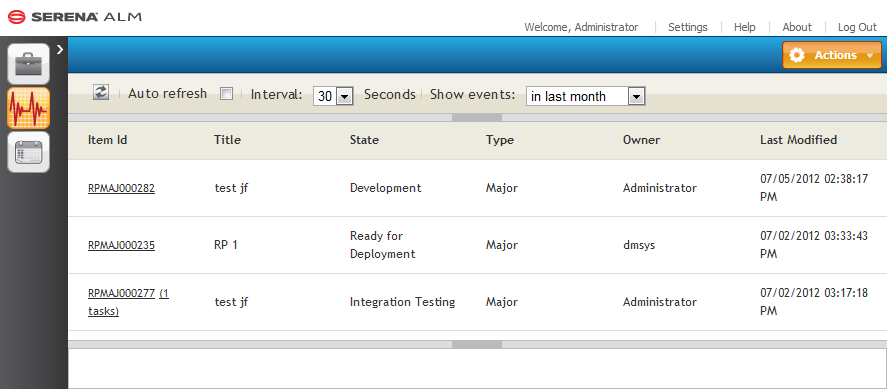
Task: Sort by the Title column header
Action: (227, 140)
